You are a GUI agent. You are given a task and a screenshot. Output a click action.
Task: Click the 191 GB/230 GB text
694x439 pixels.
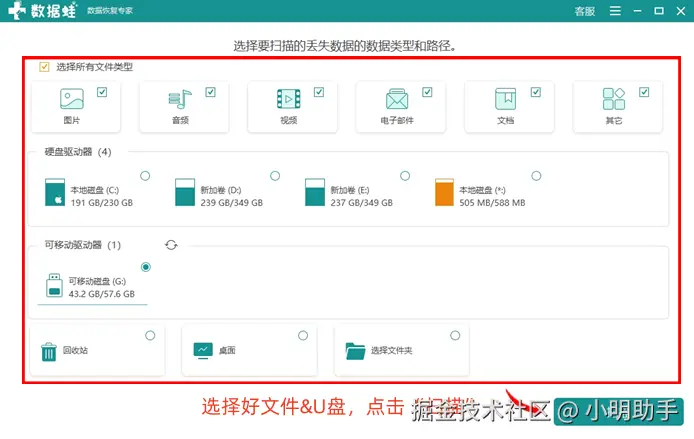point(102,203)
